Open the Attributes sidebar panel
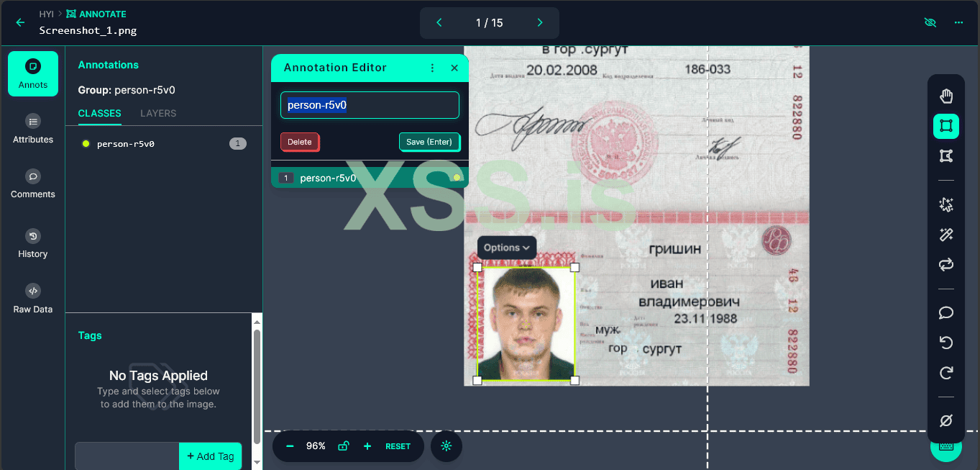Screen dimensions: 980x470 click(33, 129)
